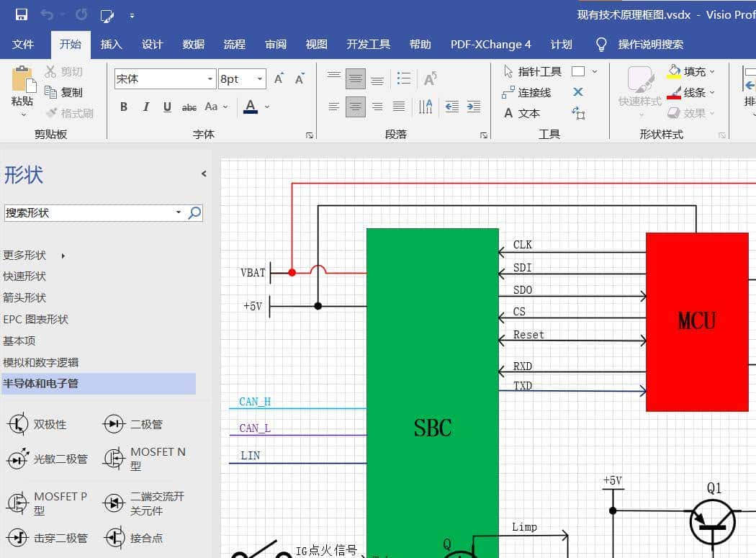Toggle underline formatting
Viewport: 756px width, 558px height.
(x=166, y=106)
